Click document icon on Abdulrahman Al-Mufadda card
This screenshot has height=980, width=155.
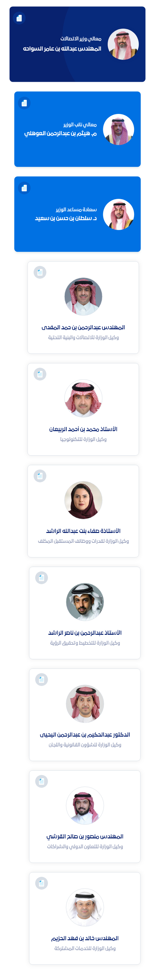40,272
